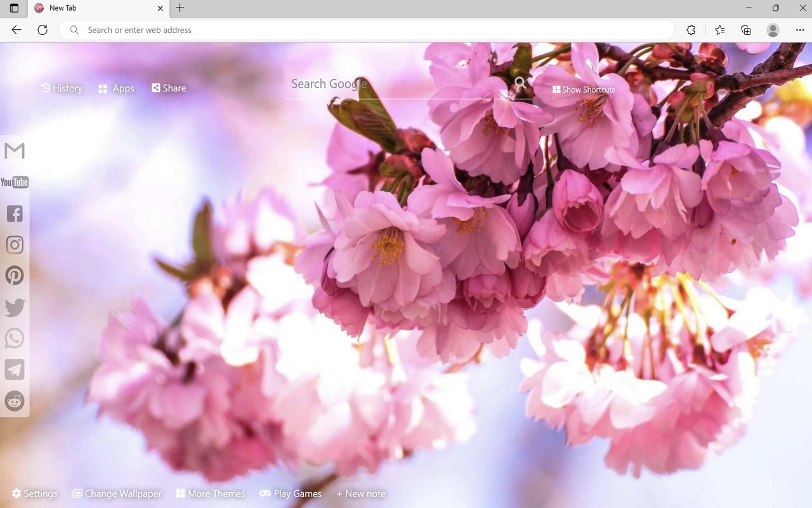
Task: Open YouTube from the sidebar
Action: point(15,182)
